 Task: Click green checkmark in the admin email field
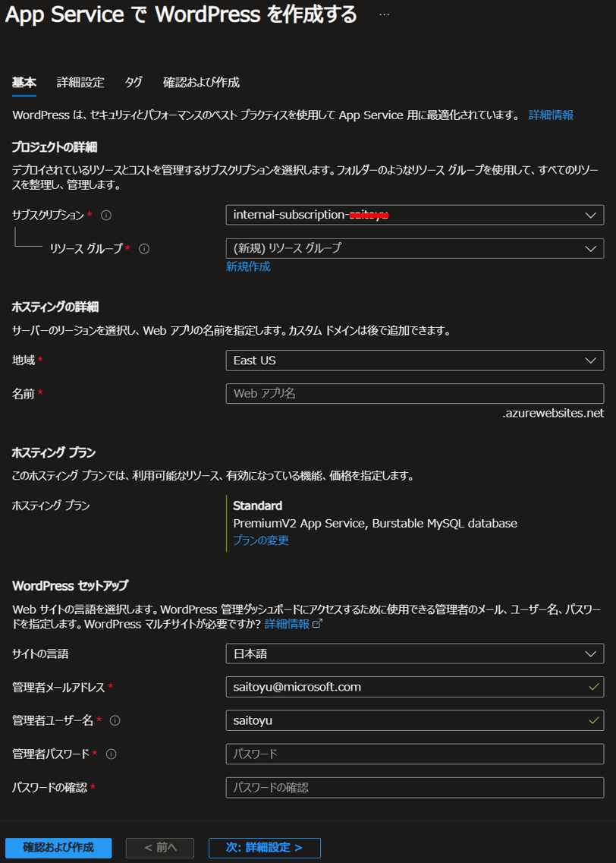593,687
